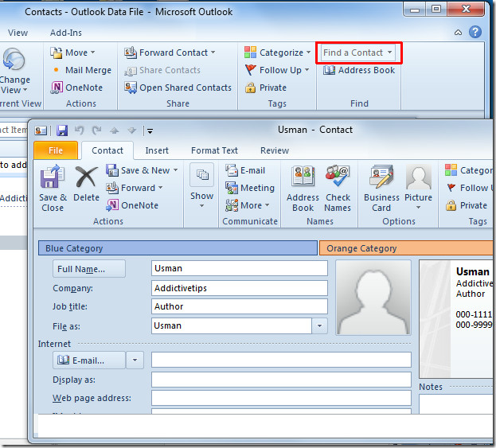Open the File as dropdown arrow
This screenshot has height=448, width=496.
319,325
